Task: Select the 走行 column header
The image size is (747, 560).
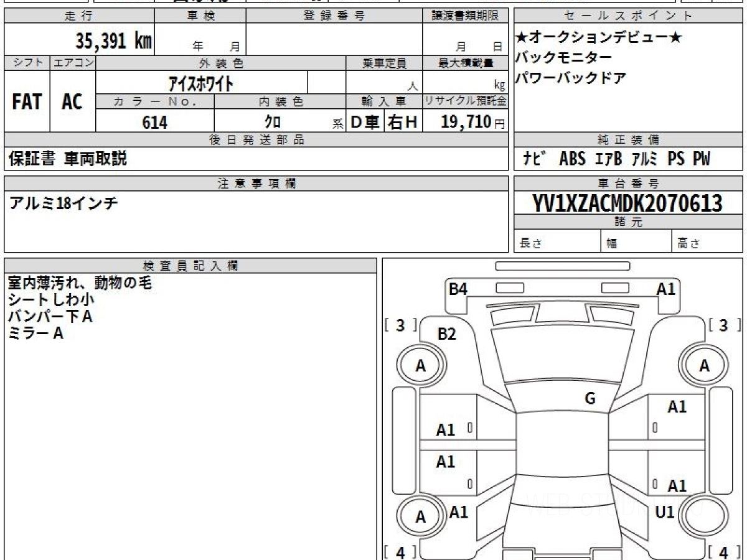Action: 79,16
